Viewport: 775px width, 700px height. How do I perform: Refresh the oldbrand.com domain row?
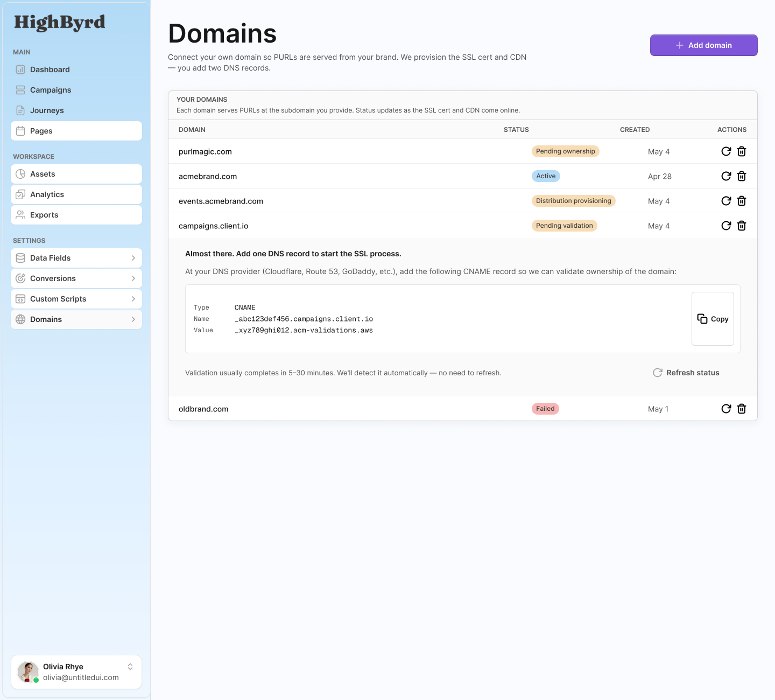click(x=726, y=409)
